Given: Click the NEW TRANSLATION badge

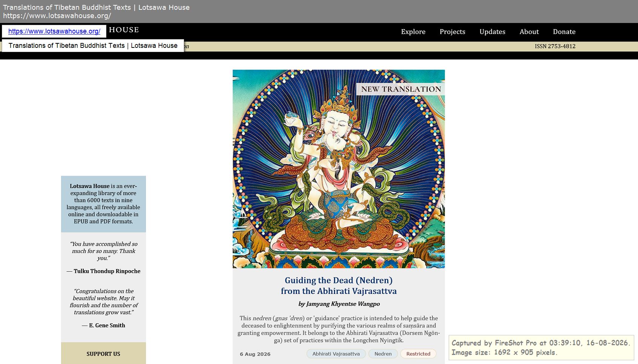Looking at the screenshot, I should pos(401,89).
